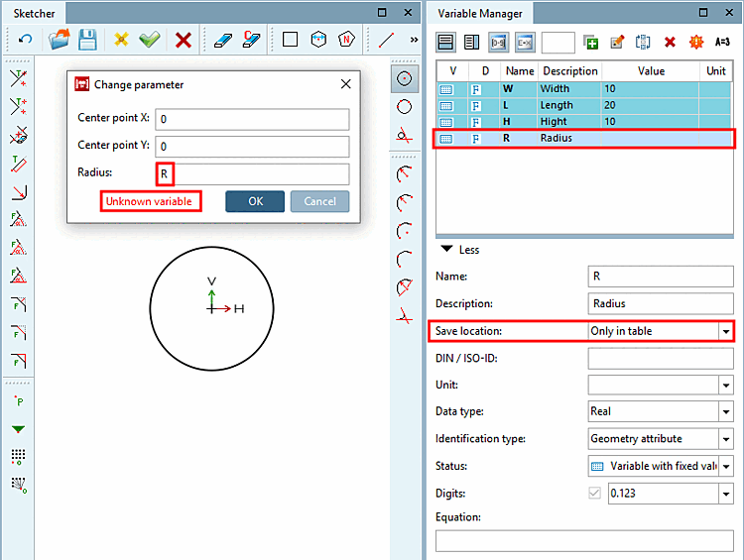
Task: Open a sketch with the folder icon
Action: (x=60, y=40)
